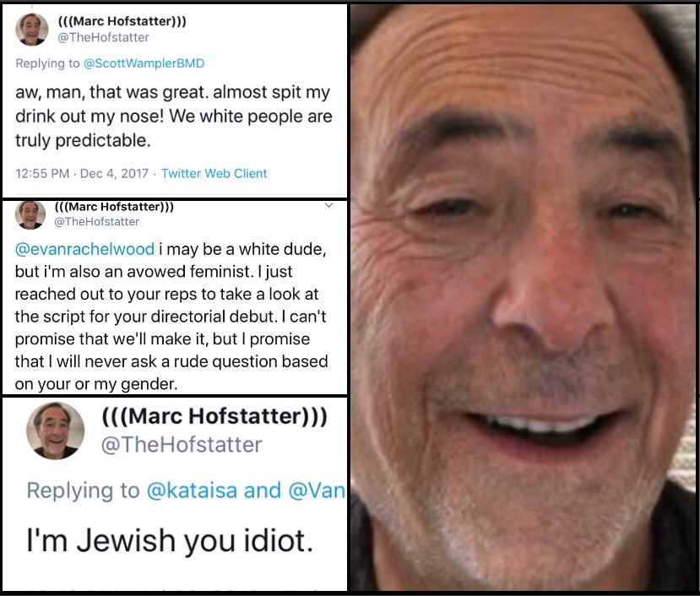Click @TheHofstatter handle in first tweet
Viewport: 700px width, 596px height.
[x=104, y=37]
